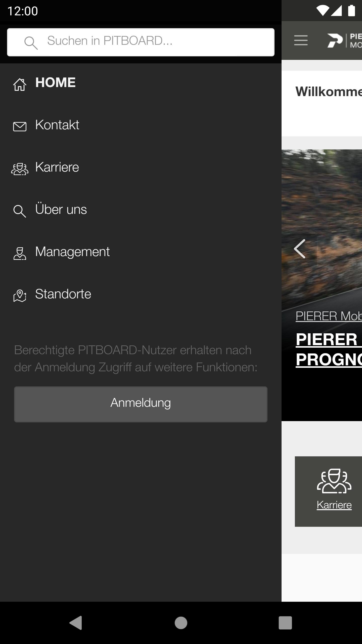Screen dimensions: 362x644
Task: Open the PIERER Mobility news link
Action: [x=329, y=316]
